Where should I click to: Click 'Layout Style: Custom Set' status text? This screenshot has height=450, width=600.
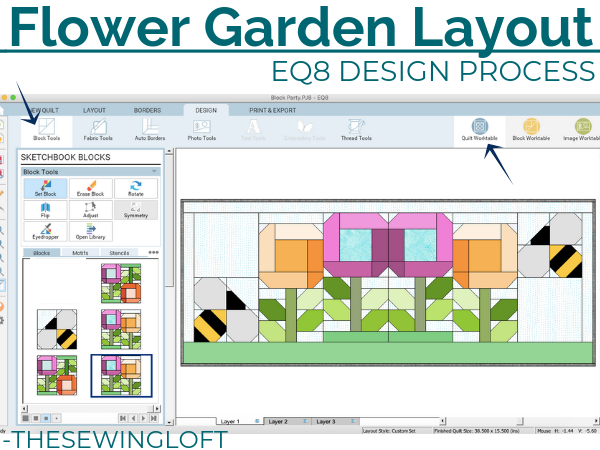[389, 431]
